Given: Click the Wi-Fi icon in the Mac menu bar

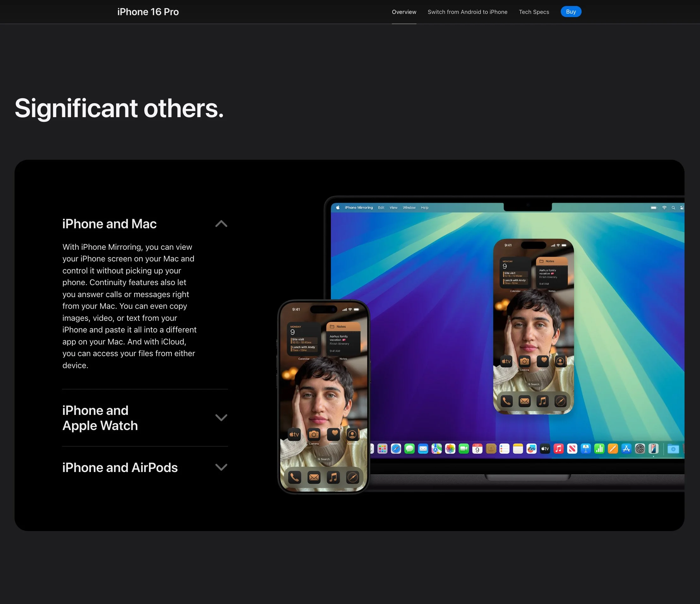Looking at the screenshot, I should [664, 208].
